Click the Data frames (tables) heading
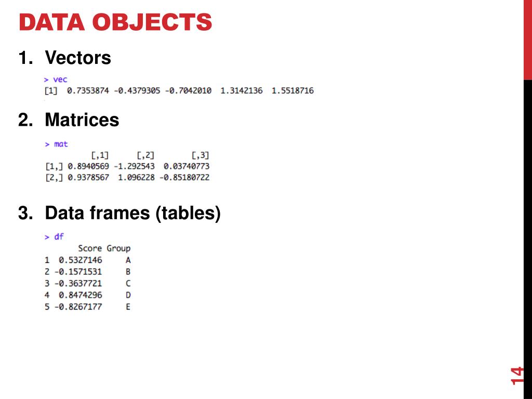Viewport: 532px width, 399px height. coord(132,214)
